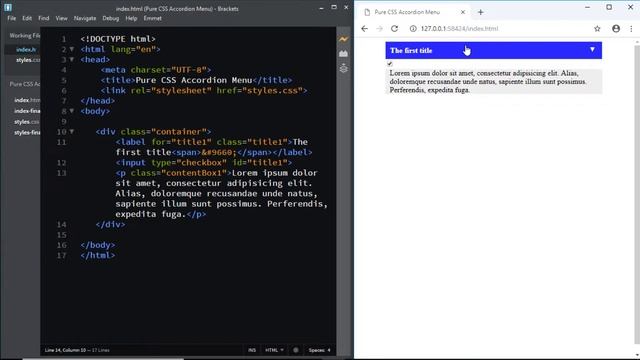
Task: Click the Working Files header
Action: click(x=24, y=36)
